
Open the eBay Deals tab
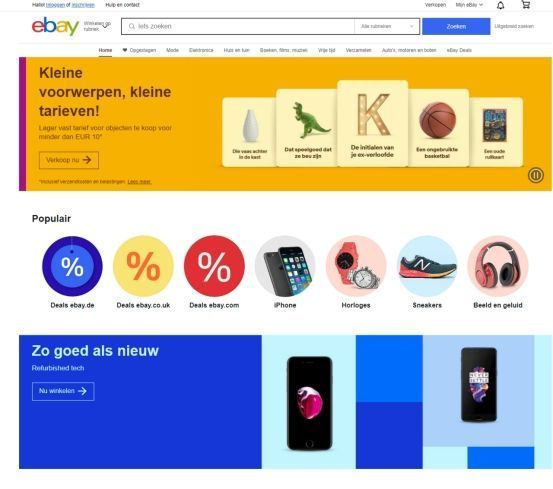pyautogui.click(x=459, y=50)
